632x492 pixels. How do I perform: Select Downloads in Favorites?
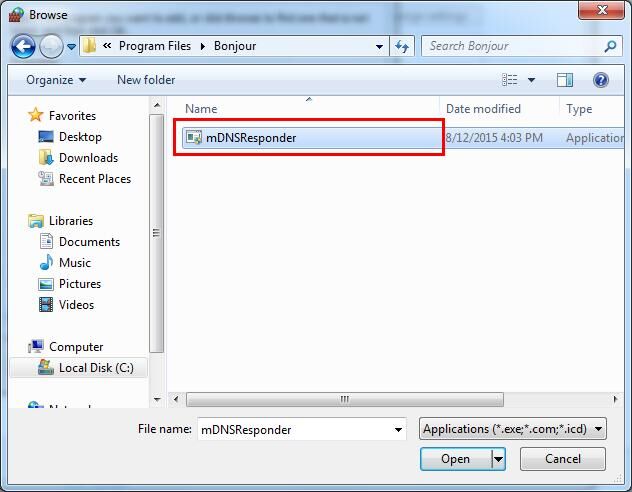click(88, 158)
